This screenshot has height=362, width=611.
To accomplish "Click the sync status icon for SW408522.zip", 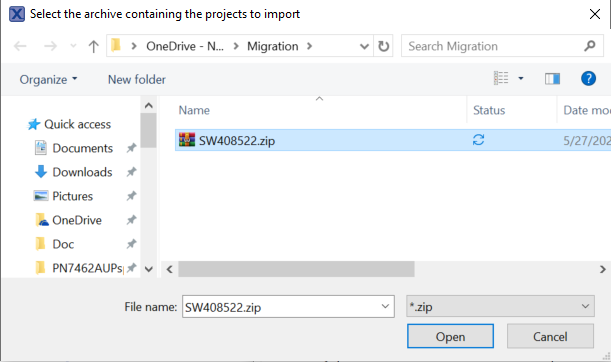I will 479,140.
